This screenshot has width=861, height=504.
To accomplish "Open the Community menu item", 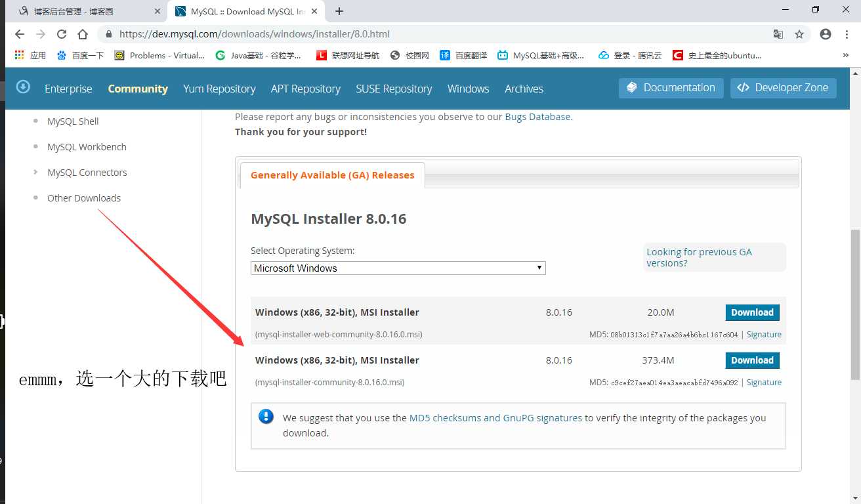I will 138,89.
